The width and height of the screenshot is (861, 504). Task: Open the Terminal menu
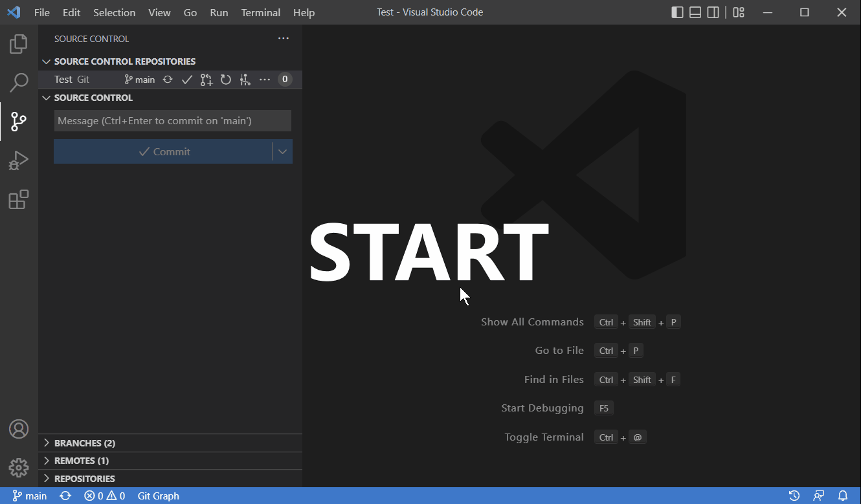pyautogui.click(x=260, y=12)
